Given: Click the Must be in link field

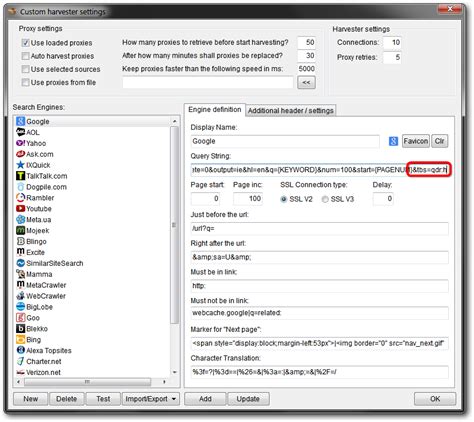Looking at the screenshot, I should tap(320, 286).
